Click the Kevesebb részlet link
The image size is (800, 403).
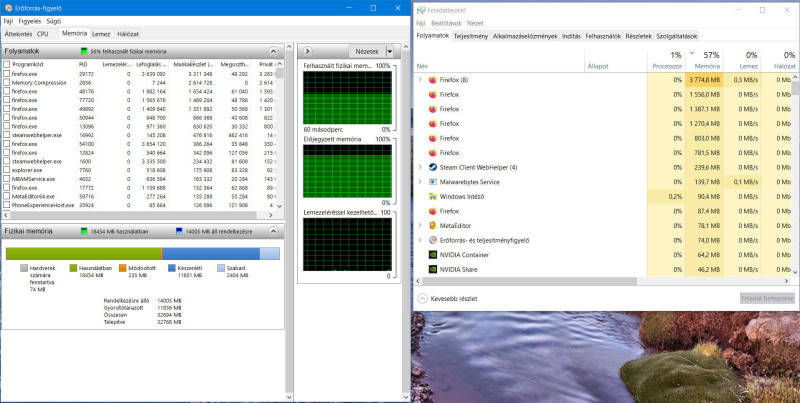coord(454,299)
